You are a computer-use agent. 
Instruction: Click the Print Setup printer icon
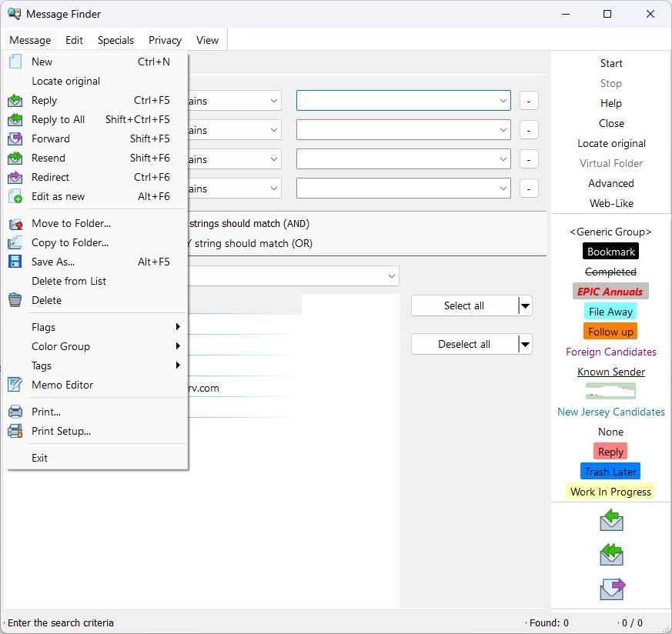pos(15,431)
